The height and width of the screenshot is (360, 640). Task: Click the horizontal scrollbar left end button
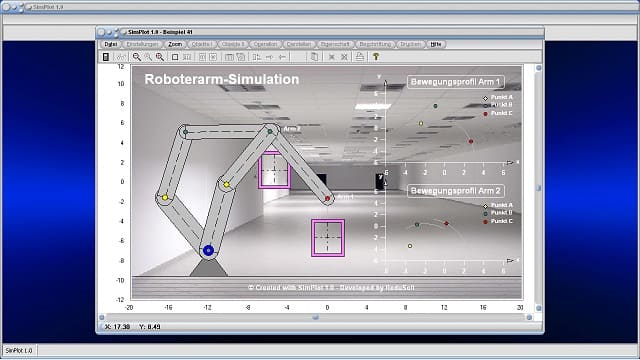[x=102, y=317]
